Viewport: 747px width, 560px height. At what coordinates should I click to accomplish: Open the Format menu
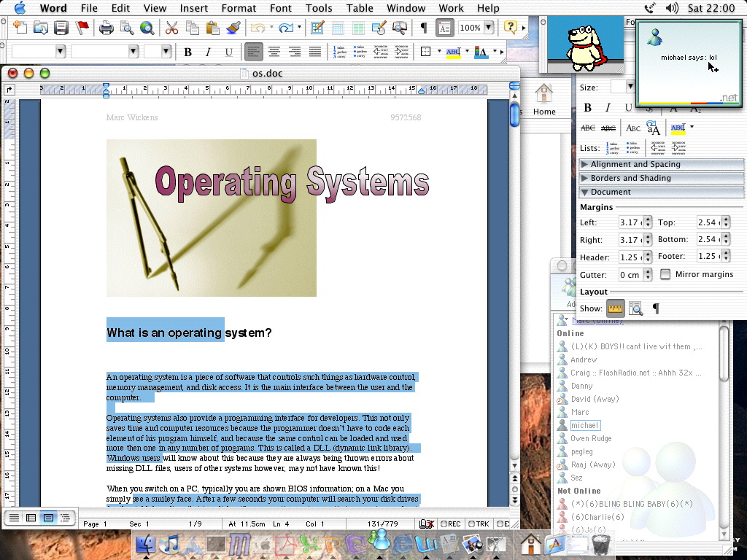point(239,8)
